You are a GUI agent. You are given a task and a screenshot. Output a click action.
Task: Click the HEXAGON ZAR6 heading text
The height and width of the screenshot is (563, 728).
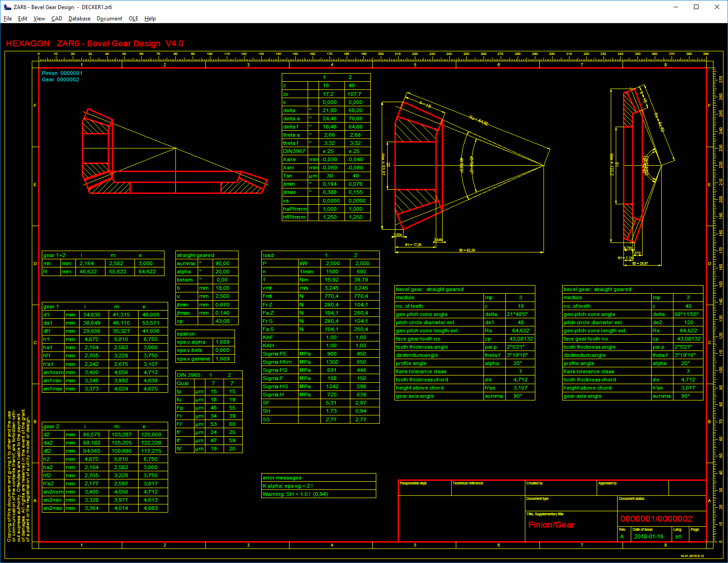(95, 44)
